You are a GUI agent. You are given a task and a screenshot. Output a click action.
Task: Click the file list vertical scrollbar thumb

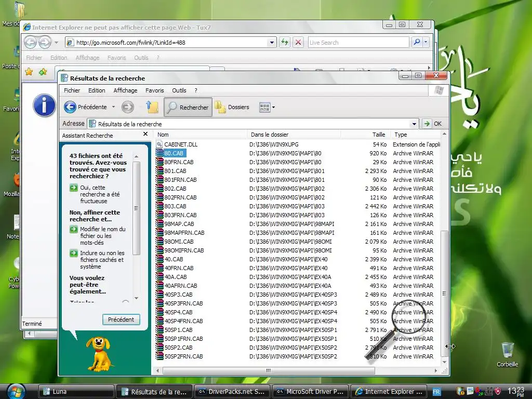pos(444,294)
